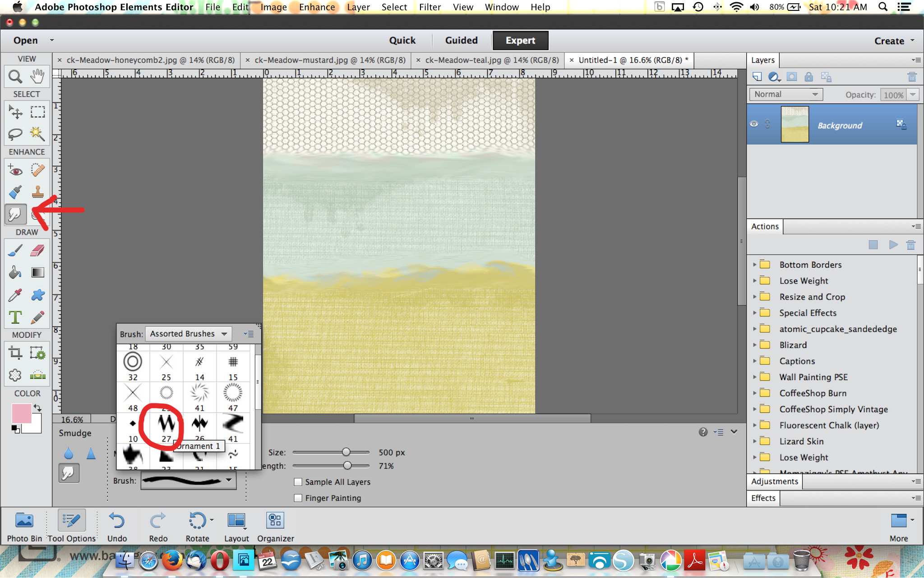
Task: Switch to Guided mode
Action: click(461, 40)
